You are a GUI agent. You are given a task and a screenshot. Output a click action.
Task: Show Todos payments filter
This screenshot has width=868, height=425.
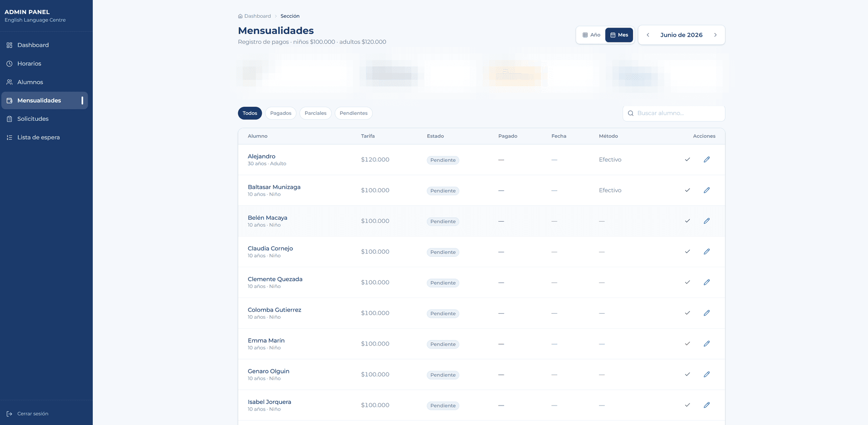[250, 113]
